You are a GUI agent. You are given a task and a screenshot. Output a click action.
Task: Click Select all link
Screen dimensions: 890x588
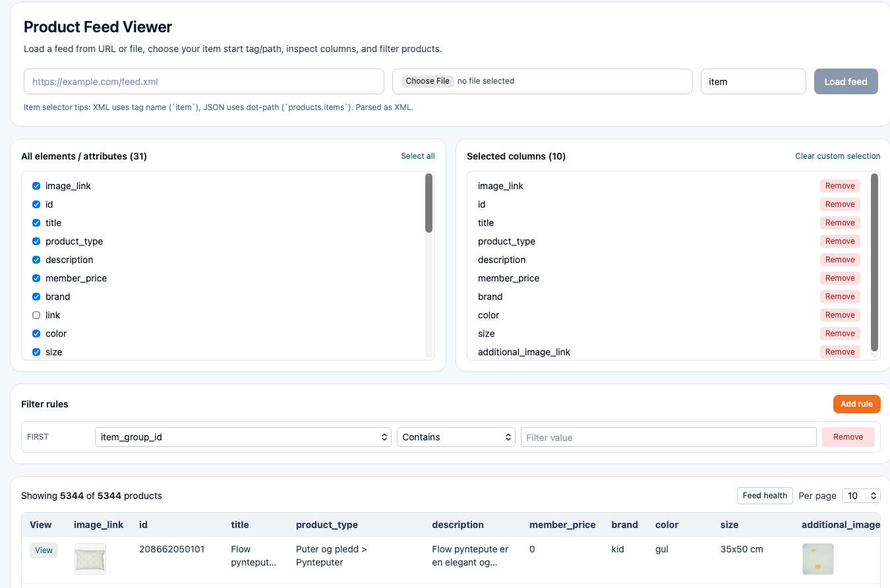click(418, 156)
